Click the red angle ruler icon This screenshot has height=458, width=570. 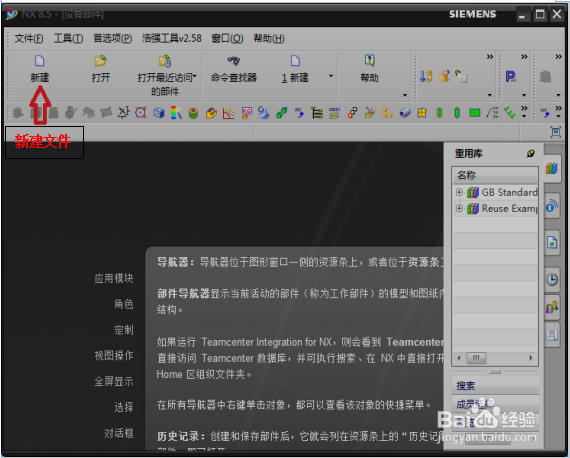pos(229,113)
